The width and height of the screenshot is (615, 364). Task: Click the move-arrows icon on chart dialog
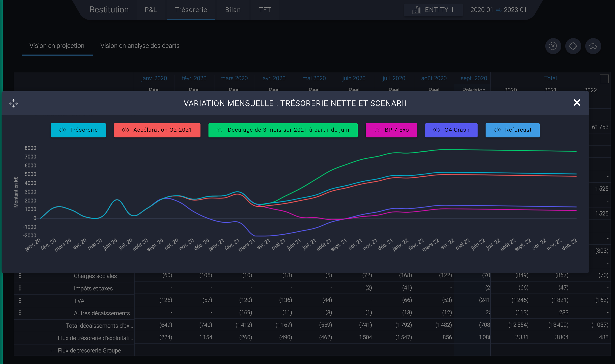tap(14, 103)
